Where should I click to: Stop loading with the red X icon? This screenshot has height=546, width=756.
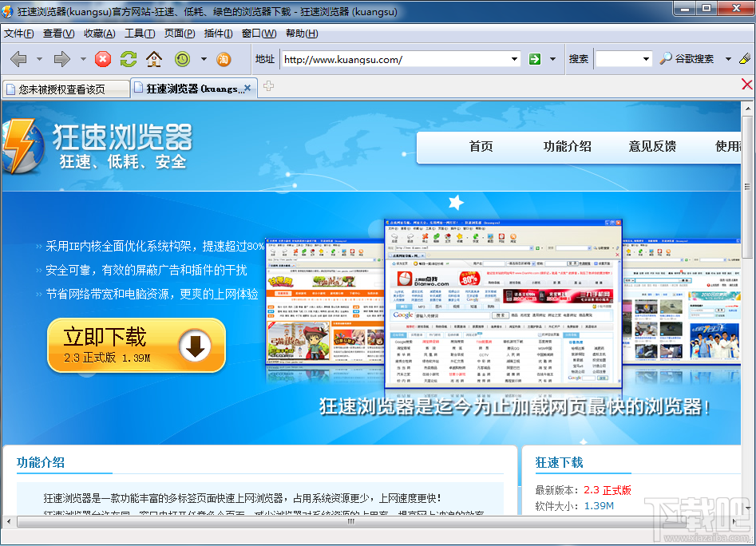tap(103, 59)
